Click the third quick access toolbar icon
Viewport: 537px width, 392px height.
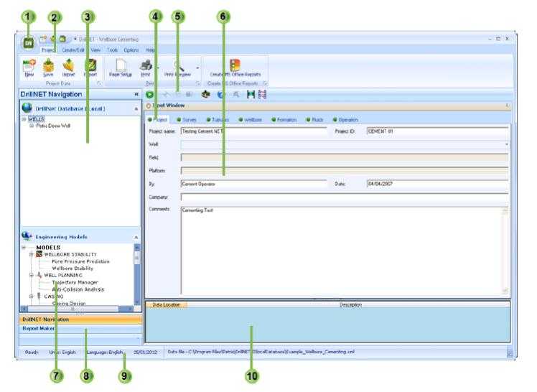click(x=62, y=39)
